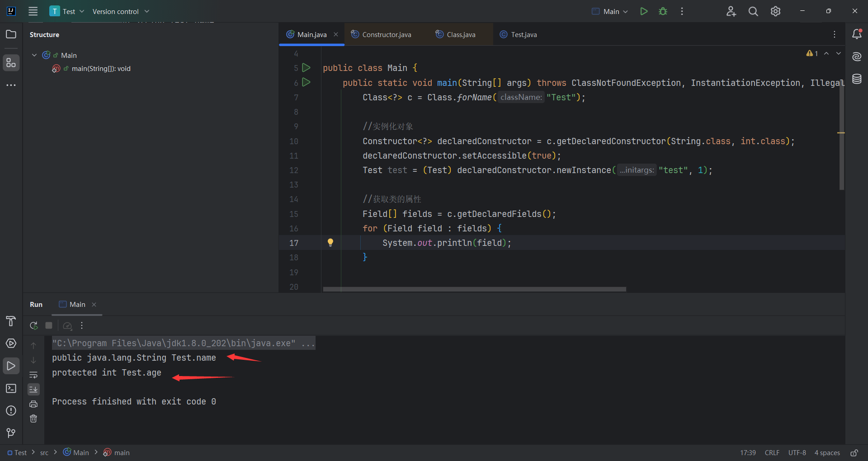The width and height of the screenshot is (868, 461).
Task: Rerun Main in Run panel
Action: point(34,325)
